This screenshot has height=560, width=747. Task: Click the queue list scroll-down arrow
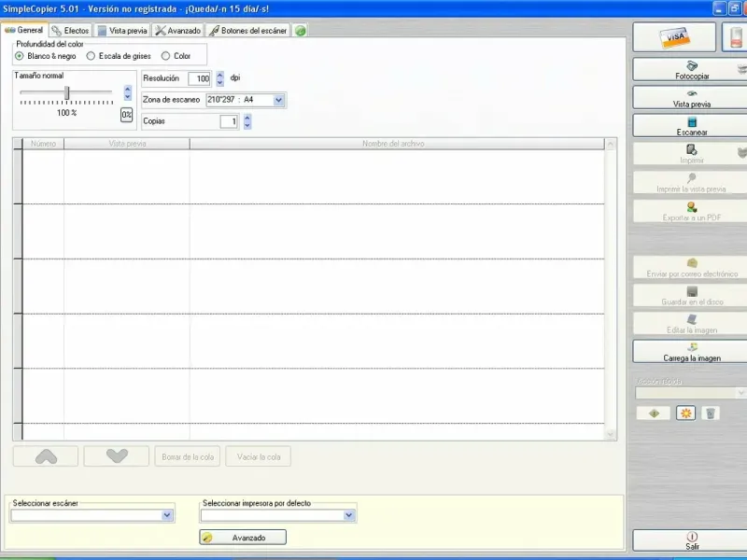coord(611,434)
